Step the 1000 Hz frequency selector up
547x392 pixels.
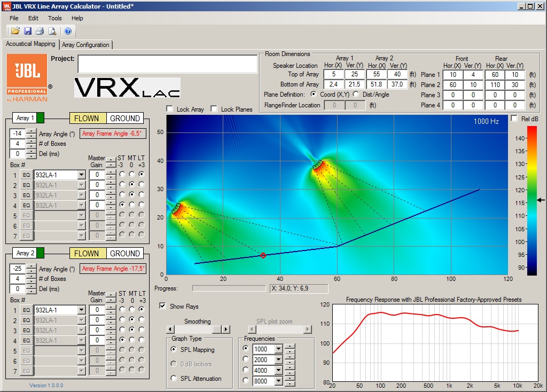(290, 347)
